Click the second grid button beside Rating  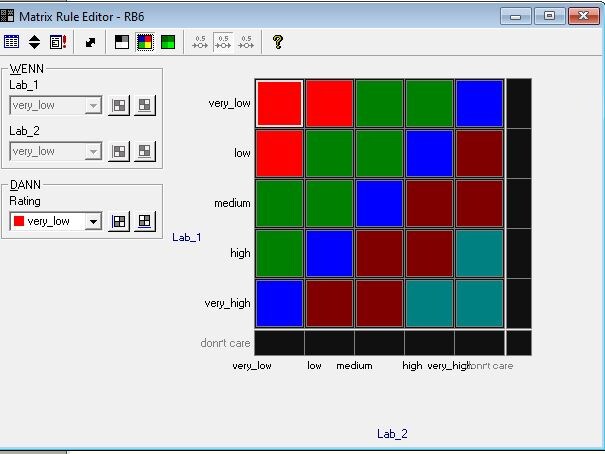pos(145,221)
